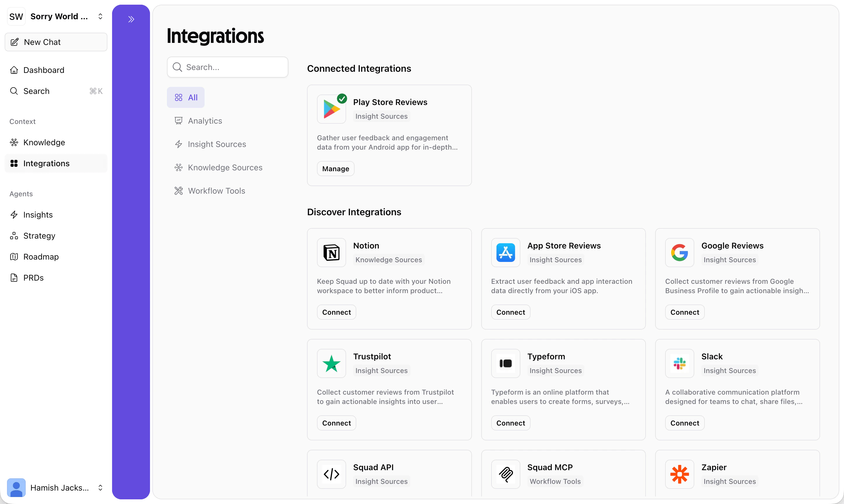844x504 pixels.
Task: Open the PRDs section
Action: (x=33, y=277)
